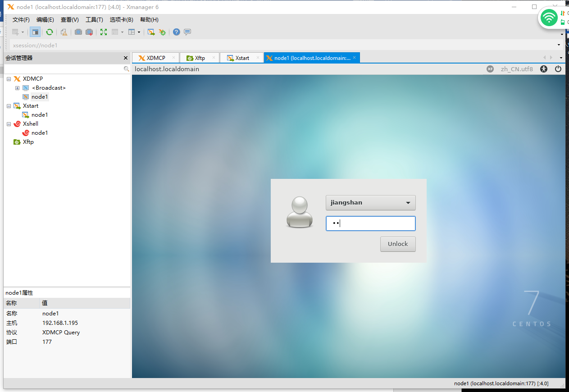
Task: Click the Unlock button
Action: click(398, 244)
